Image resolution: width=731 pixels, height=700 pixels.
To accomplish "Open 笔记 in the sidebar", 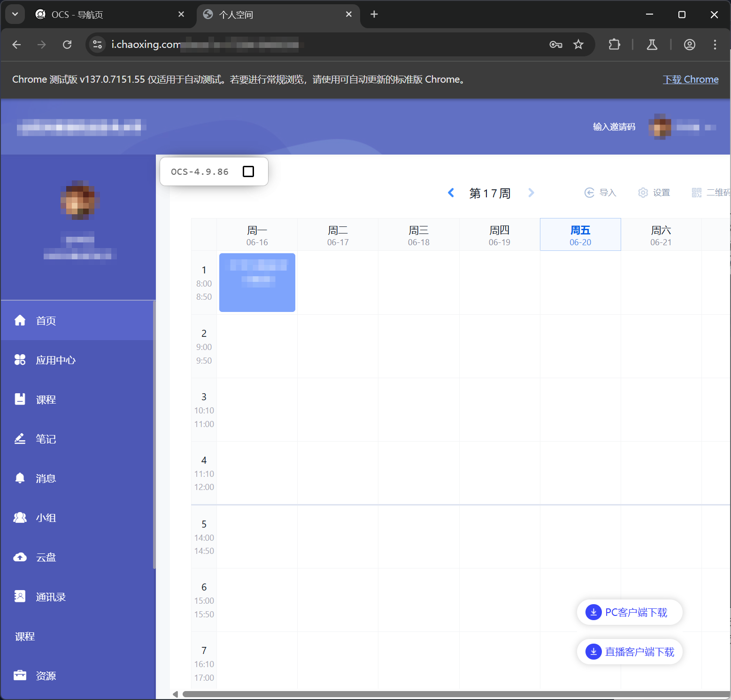I will (x=77, y=439).
